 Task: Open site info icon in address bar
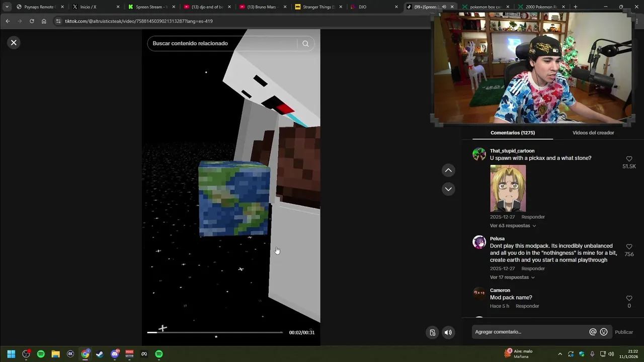[x=58, y=21]
